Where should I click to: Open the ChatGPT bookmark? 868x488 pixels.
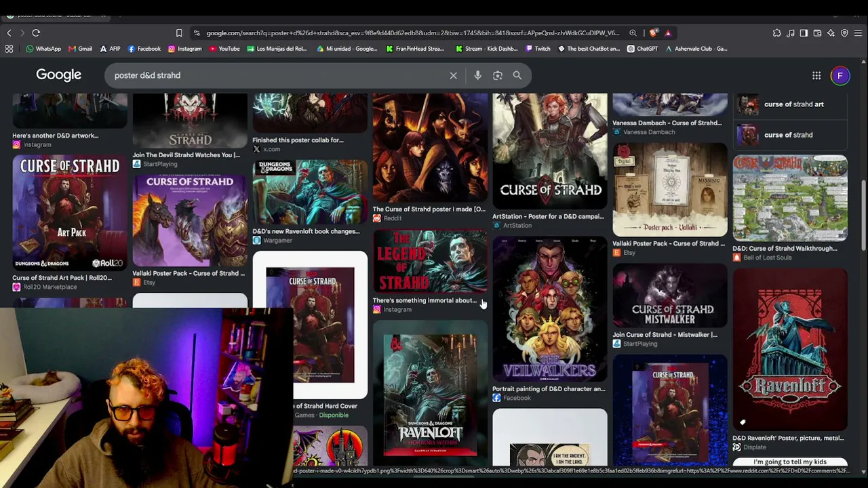[642, 49]
